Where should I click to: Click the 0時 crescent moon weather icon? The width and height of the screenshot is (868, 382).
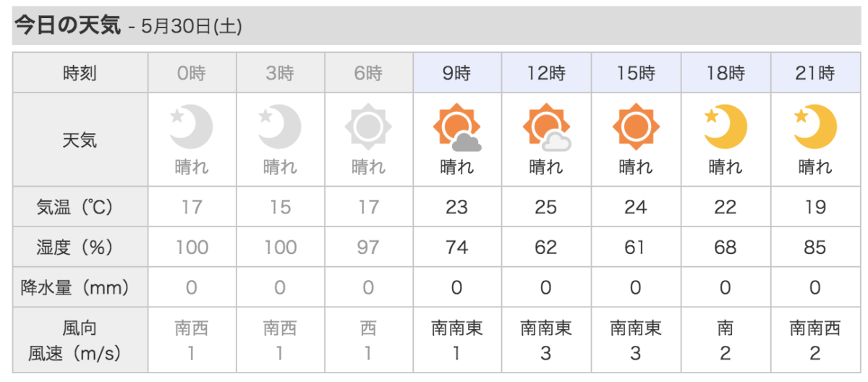192,126
